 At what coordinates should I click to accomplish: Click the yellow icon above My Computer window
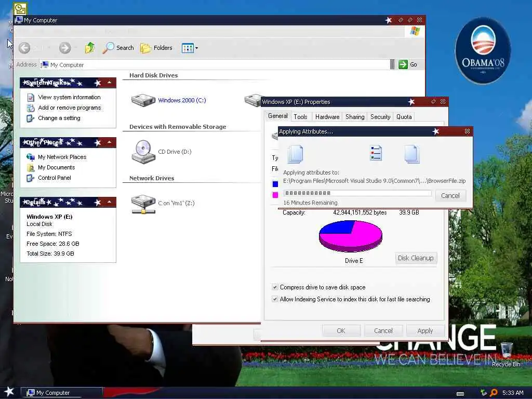[x=20, y=8]
